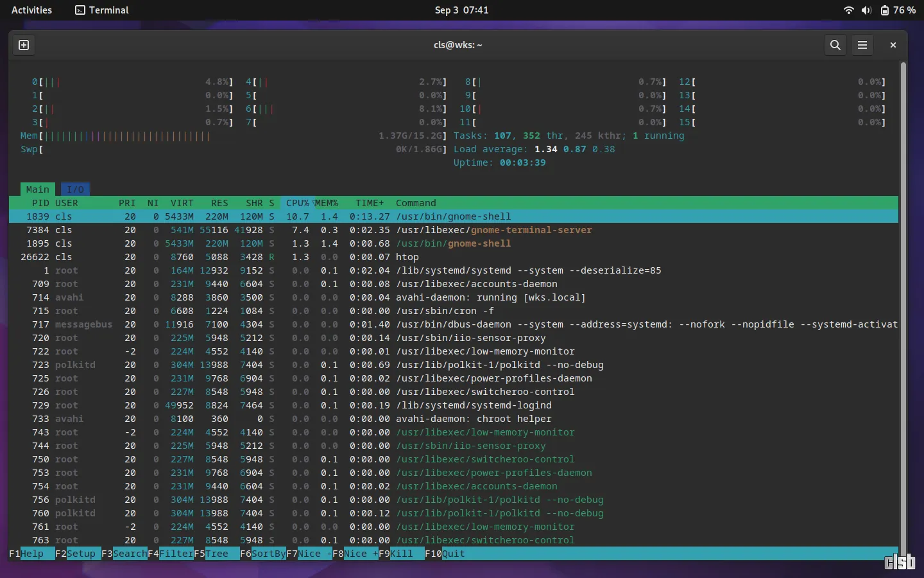The width and height of the screenshot is (924, 578).
Task: Click the F3 Search button
Action: pyautogui.click(x=124, y=554)
